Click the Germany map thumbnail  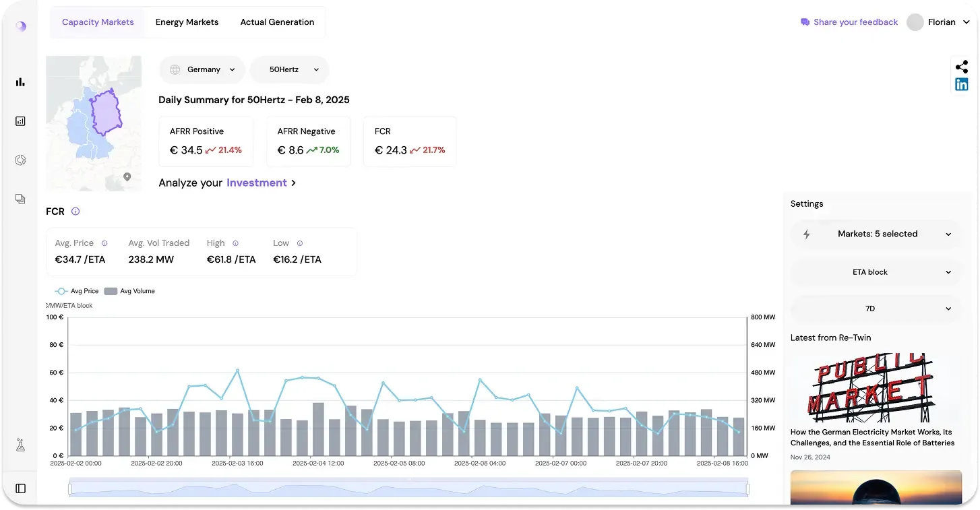click(94, 123)
